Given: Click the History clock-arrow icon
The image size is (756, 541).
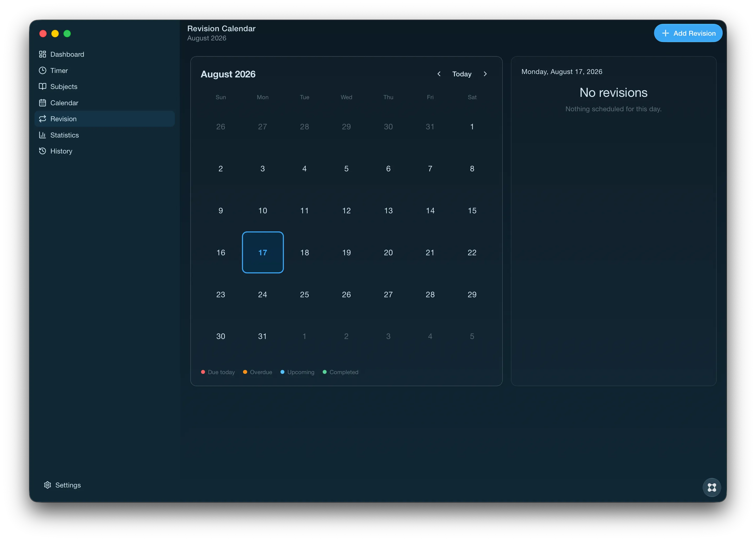Looking at the screenshot, I should coord(42,151).
